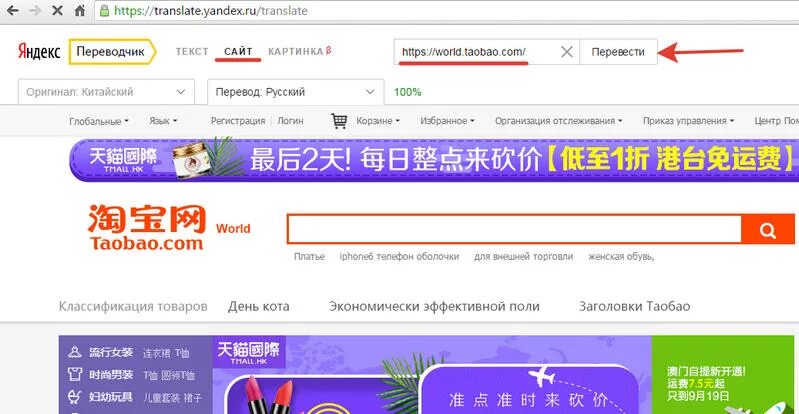Open the Классификация товаров menu
This screenshot has height=414, width=799.
[133, 306]
